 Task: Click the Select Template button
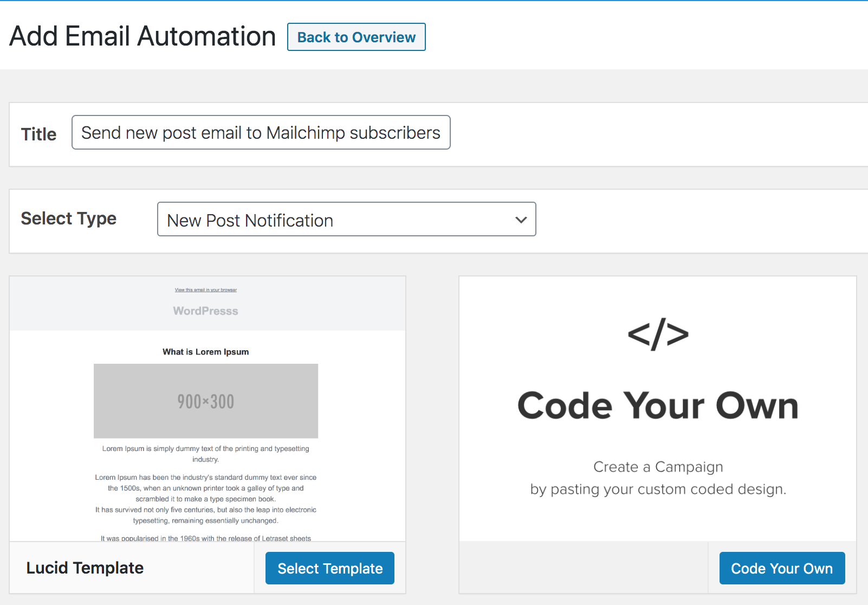click(x=329, y=568)
